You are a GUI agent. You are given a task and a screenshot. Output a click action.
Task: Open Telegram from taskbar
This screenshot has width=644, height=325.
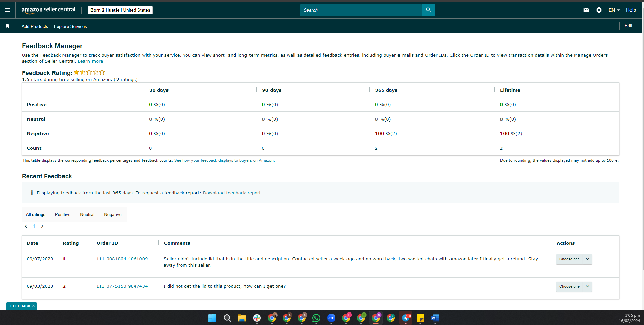[406, 318]
